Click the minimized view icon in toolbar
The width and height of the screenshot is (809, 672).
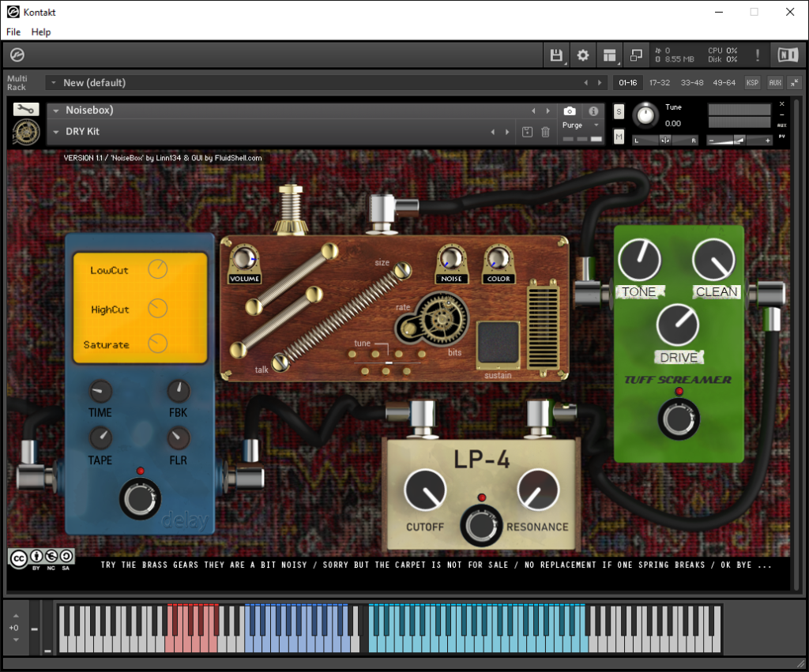tap(636, 55)
